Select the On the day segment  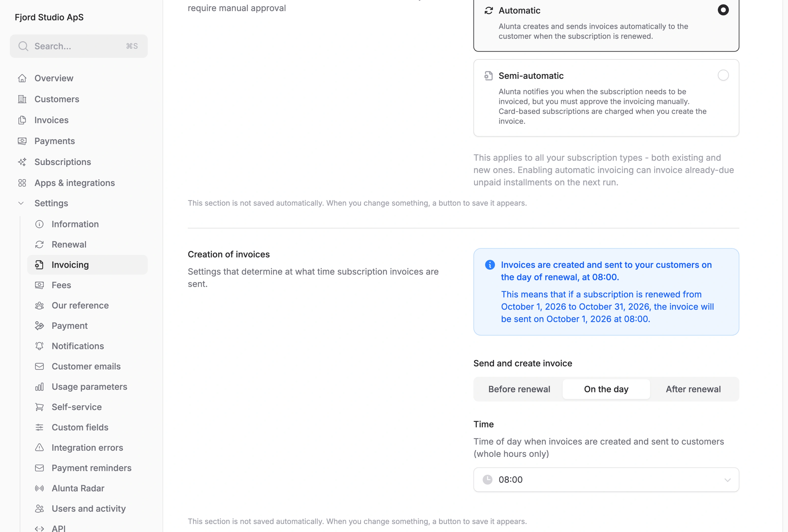coord(606,389)
